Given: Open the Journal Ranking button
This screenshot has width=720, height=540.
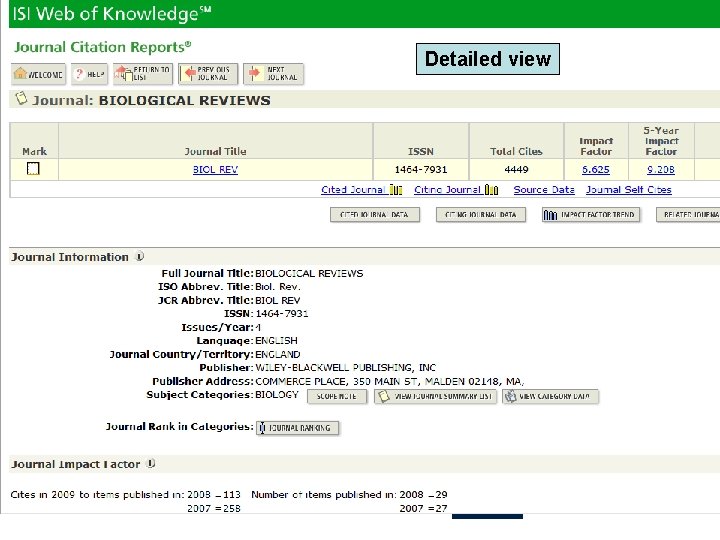Looking at the screenshot, I should 298,428.
